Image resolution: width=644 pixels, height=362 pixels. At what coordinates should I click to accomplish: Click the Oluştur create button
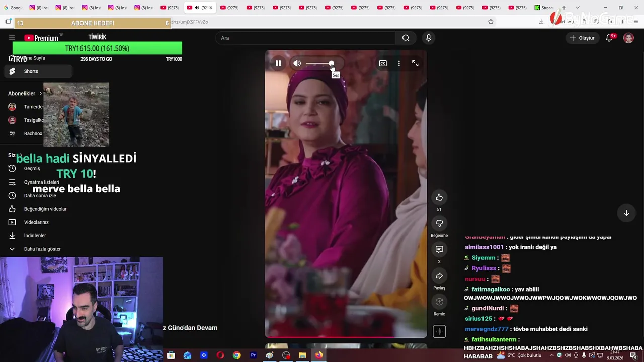click(x=582, y=38)
